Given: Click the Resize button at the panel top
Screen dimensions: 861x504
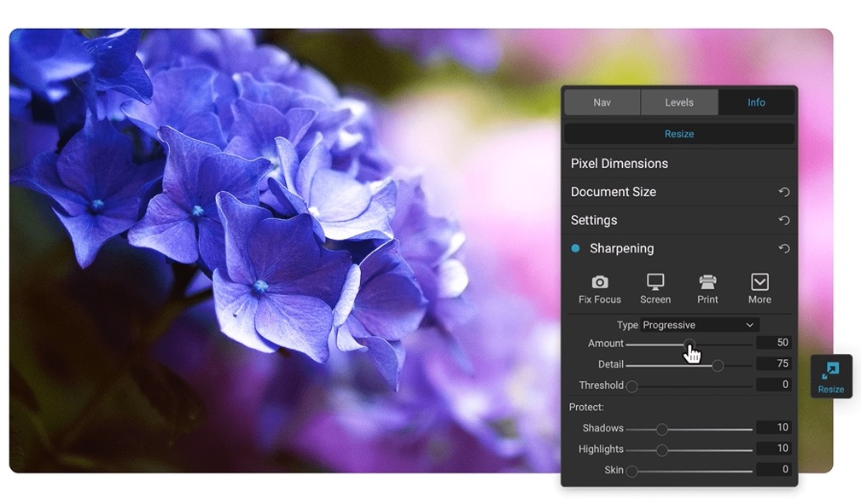Looking at the screenshot, I should pyautogui.click(x=678, y=133).
